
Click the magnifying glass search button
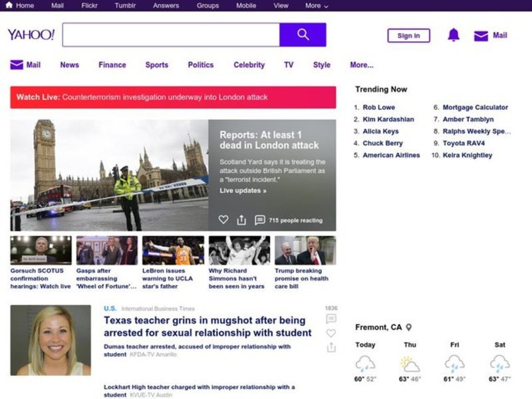pyautogui.click(x=303, y=35)
